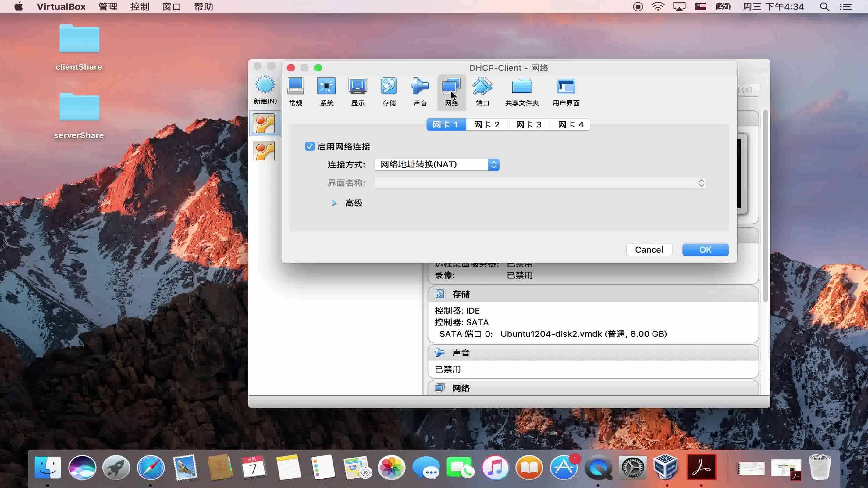The image size is (868, 488).
Task: Open the 端口 (Ports) settings section
Action: click(x=482, y=92)
